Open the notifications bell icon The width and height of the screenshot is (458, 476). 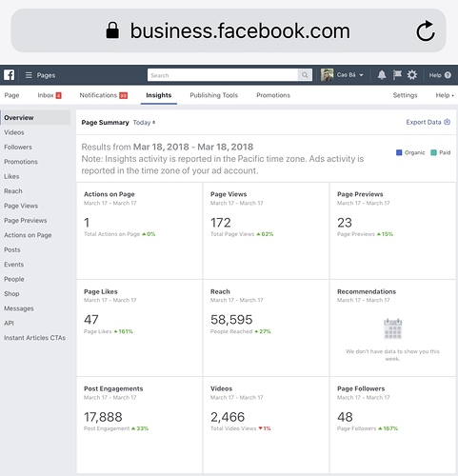click(382, 75)
